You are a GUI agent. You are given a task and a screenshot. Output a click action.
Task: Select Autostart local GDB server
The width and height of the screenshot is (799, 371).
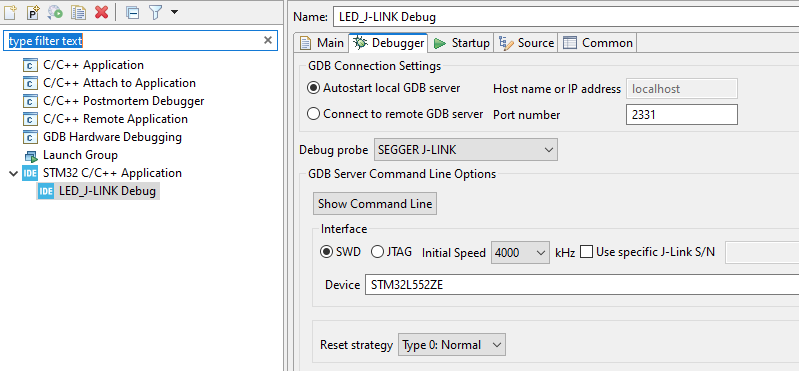[x=384, y=88]
